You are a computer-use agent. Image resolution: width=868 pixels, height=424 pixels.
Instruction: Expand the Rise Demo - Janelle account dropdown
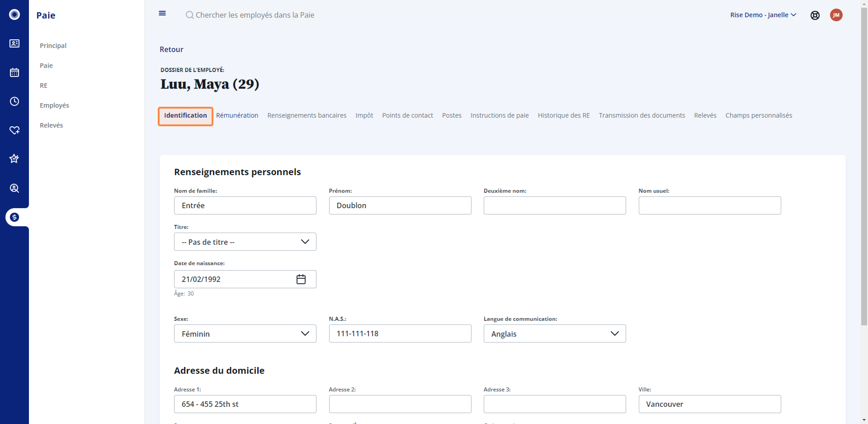[x=763, y=15]
